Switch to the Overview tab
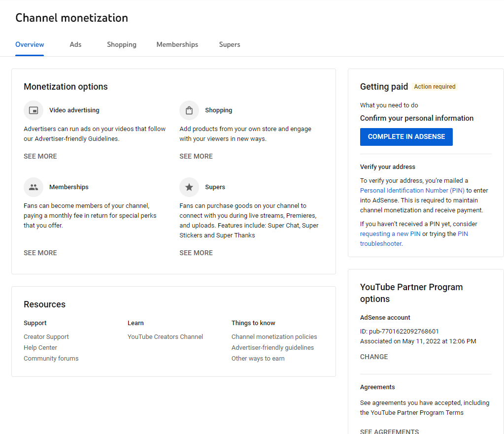This screenshot has width=504, height=434. (x=30, y=44)
